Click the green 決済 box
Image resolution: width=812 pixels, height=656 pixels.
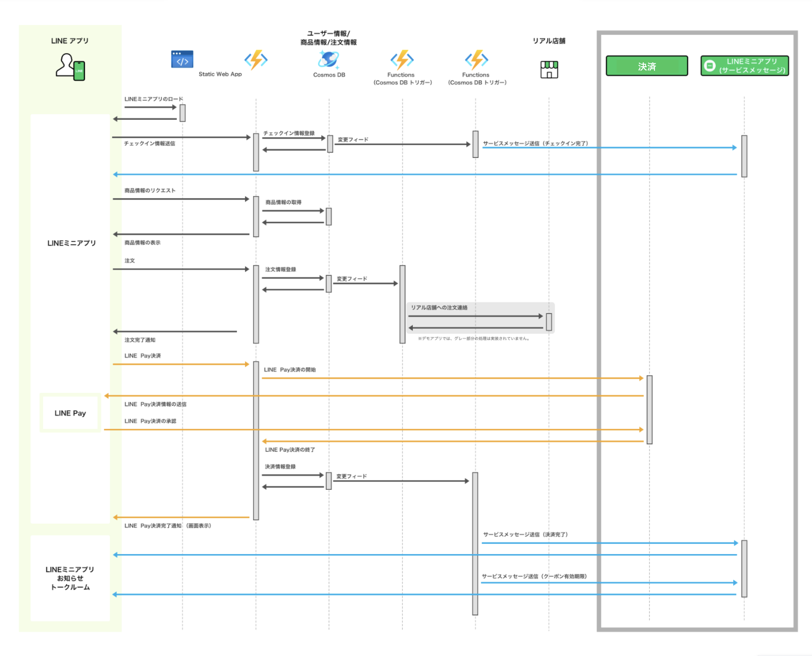click(647, 66)
